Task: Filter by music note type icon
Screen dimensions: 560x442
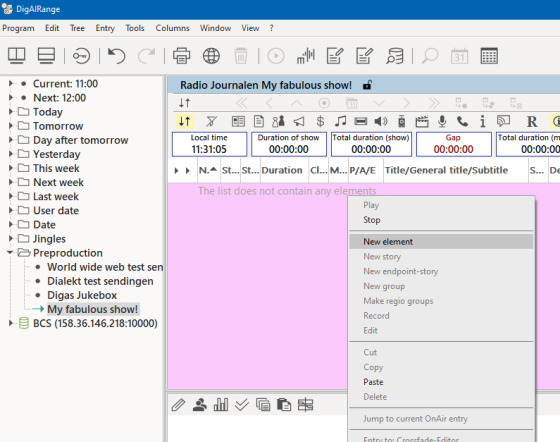Action: point(340,122)
